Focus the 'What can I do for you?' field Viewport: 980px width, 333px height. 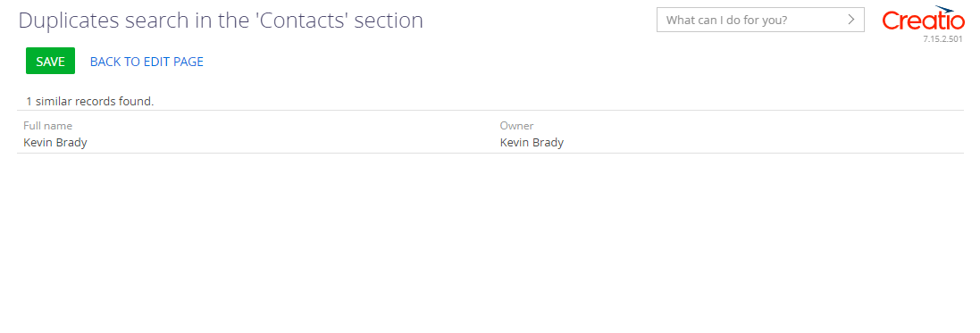(x=750, y=20)
